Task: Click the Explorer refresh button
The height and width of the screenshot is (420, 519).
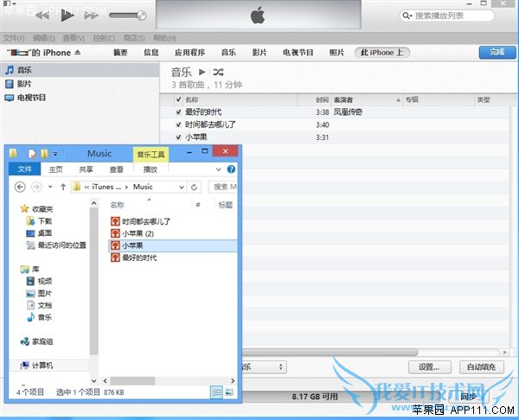Action: pyautogui.click(x=195, y=187)
